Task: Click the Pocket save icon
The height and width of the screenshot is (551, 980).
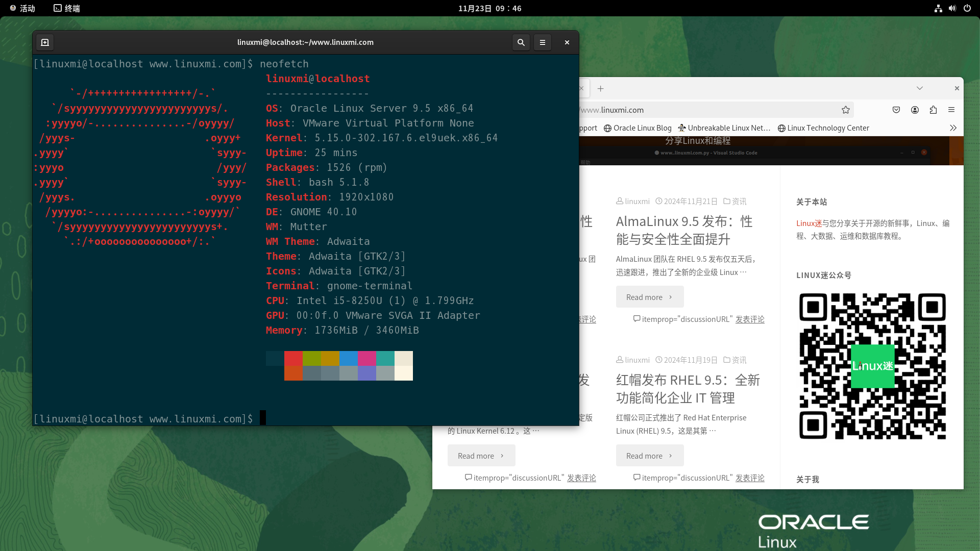Action: pyautogui.click(x=896, y=110)
